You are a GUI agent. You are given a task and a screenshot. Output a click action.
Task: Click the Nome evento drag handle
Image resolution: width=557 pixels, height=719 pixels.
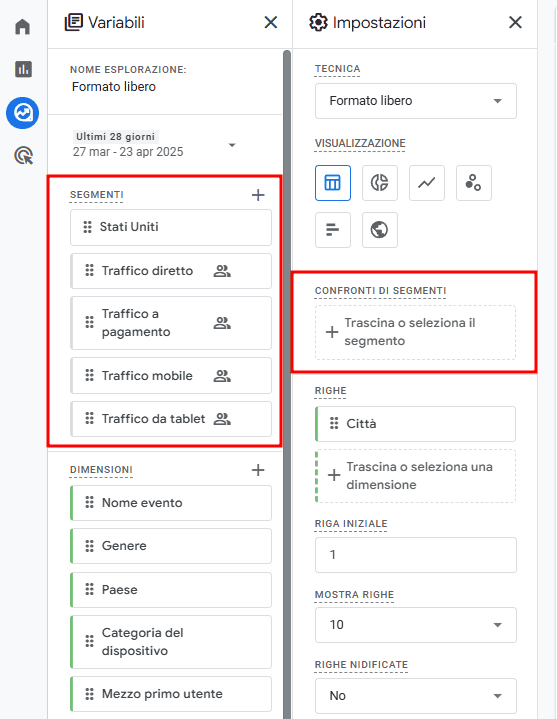tap(89, 503)
